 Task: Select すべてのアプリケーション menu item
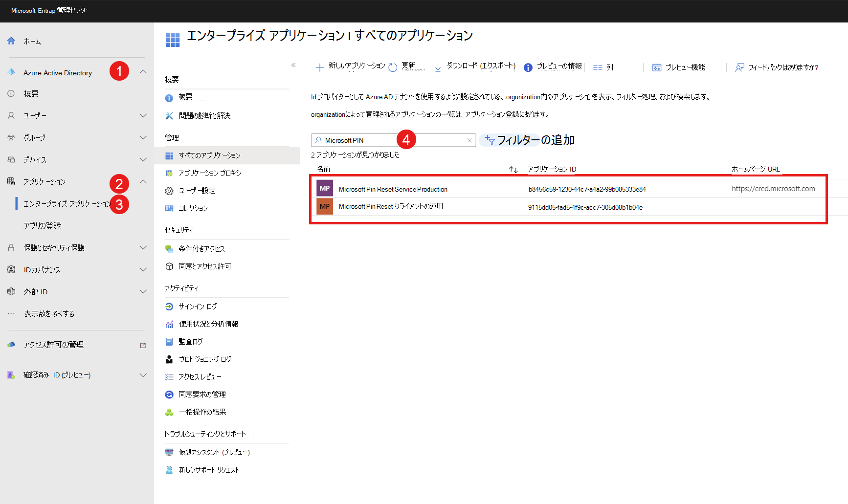pyautogui.click(x=227, y=155)
